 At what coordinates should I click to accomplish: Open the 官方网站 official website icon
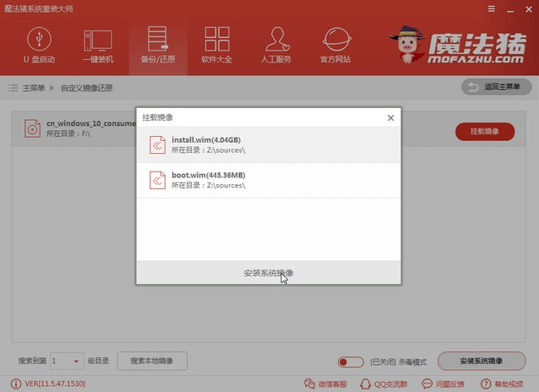338,46
